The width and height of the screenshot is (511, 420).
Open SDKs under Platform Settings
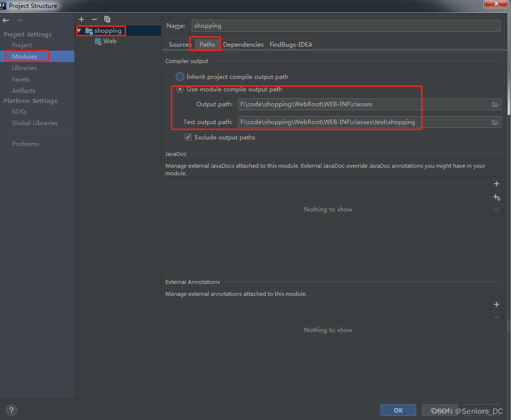click(19, 111)
